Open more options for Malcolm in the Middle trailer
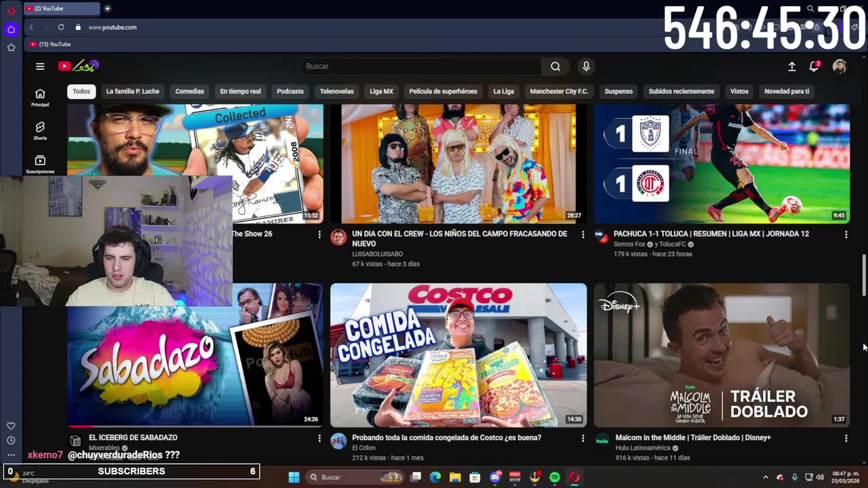Image resolution: width=868 pixels, height=488 pixels. coord(846,439)
